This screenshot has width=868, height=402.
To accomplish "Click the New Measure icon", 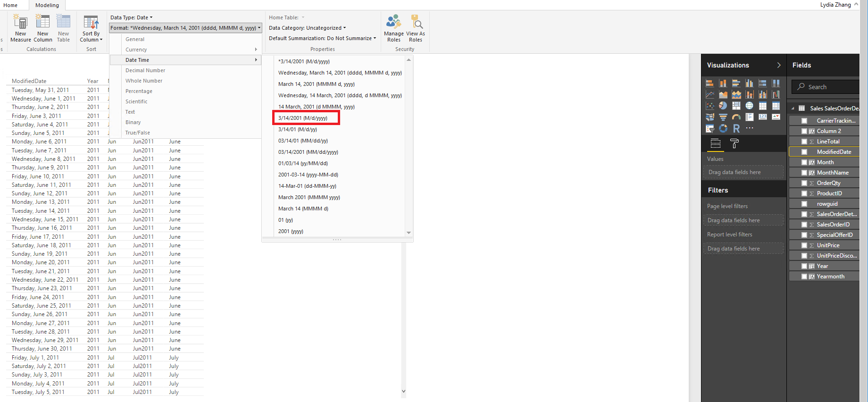I will click(x=20, y=23).
